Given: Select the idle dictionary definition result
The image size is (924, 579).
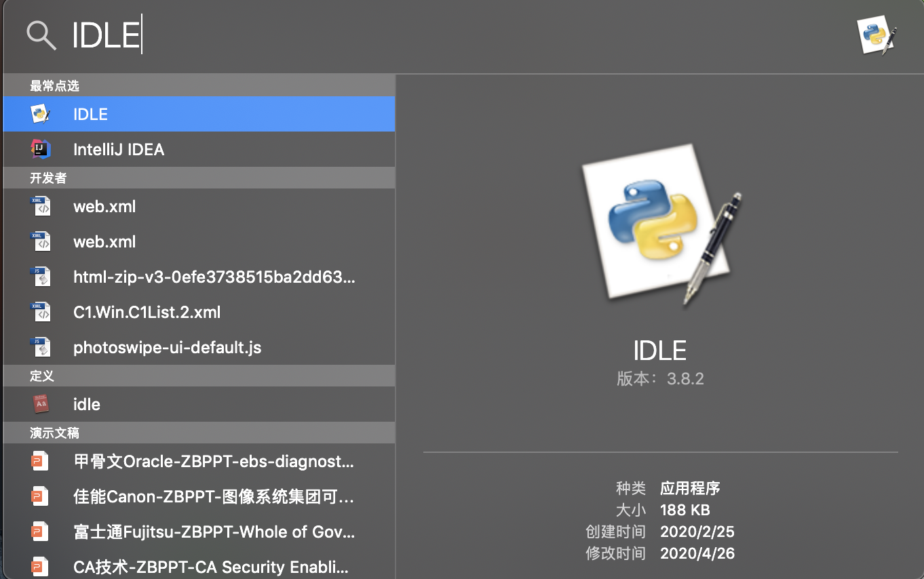Looking at the screenshot, I should pyautogui.click(x=199, y=404).
